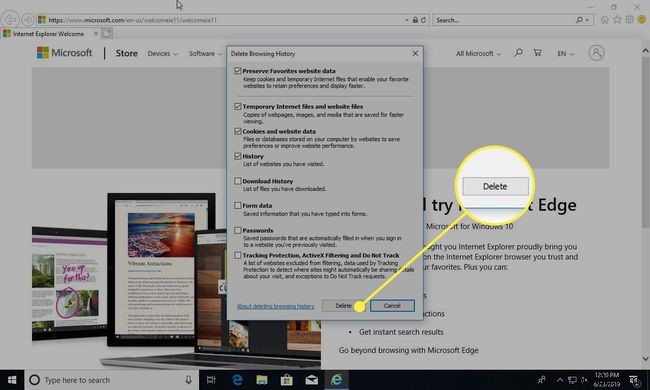
Task: Click the browser Forward arrow button
Action: point(27,19)
